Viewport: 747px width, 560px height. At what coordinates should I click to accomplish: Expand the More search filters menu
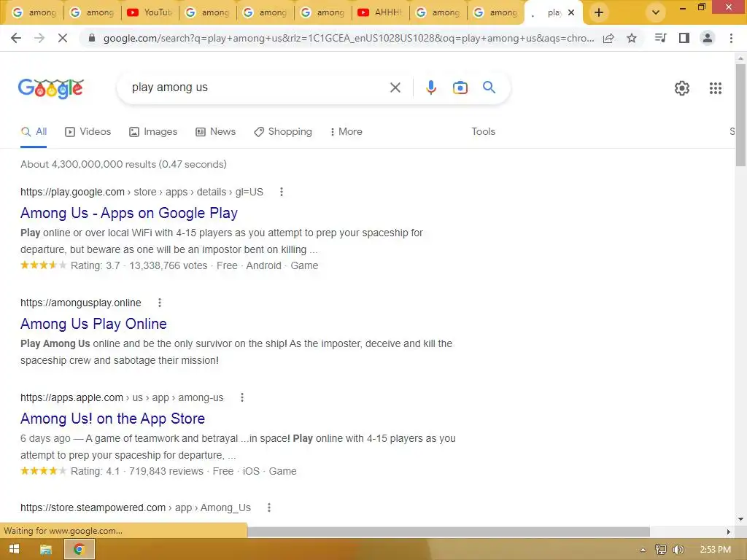coord(347,131)
